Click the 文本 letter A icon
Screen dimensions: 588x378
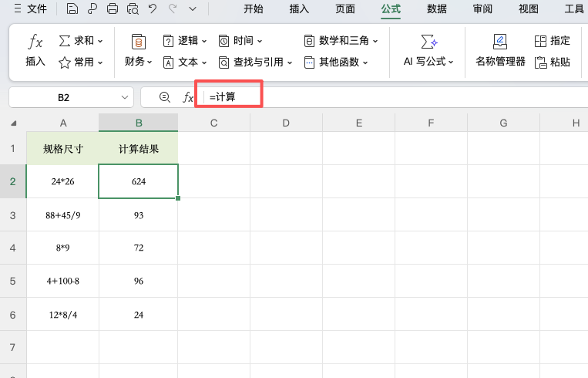pyautogui.click(x=168, y=62)
